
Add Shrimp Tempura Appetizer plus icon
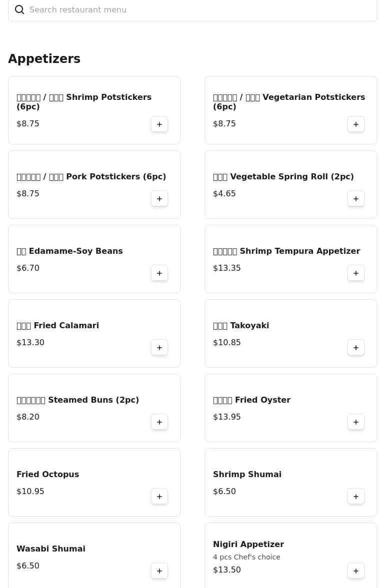[356, 273]
